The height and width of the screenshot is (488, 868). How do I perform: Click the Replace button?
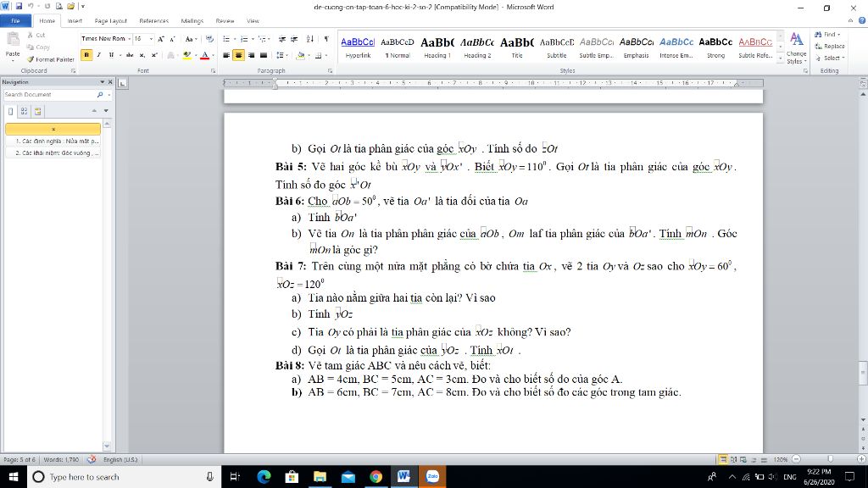pos(830,46)
